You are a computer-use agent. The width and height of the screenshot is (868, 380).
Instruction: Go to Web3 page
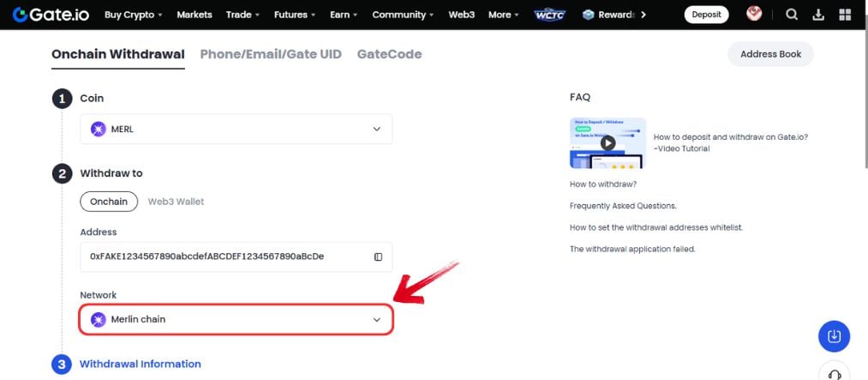pos(461,15)
